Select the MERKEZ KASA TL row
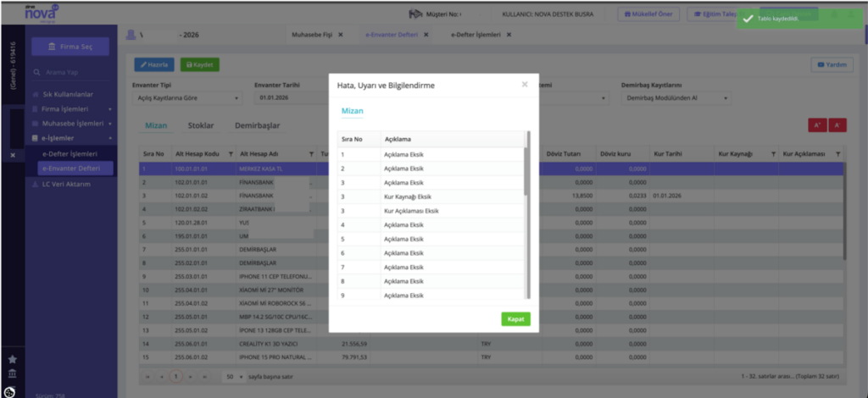Image resolution: width=868 pixels, height=398 pixels. (x=492, y=168)
